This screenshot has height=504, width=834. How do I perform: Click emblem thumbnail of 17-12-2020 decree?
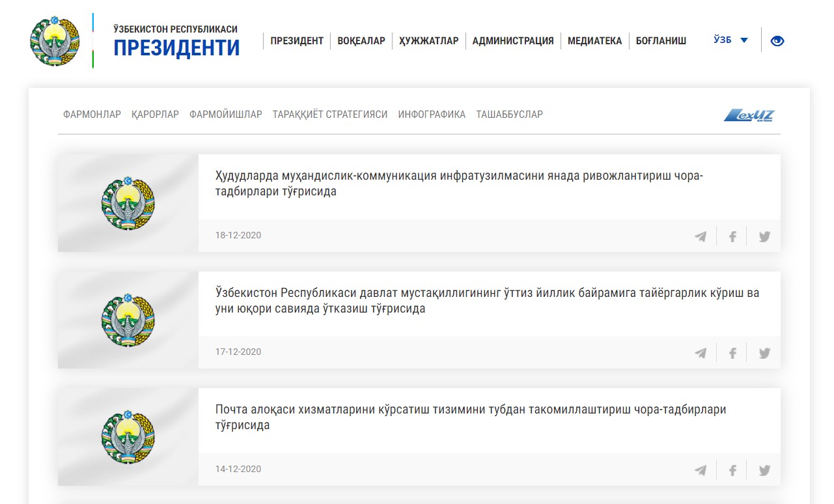pyautogui.click(x=128, y=320)
